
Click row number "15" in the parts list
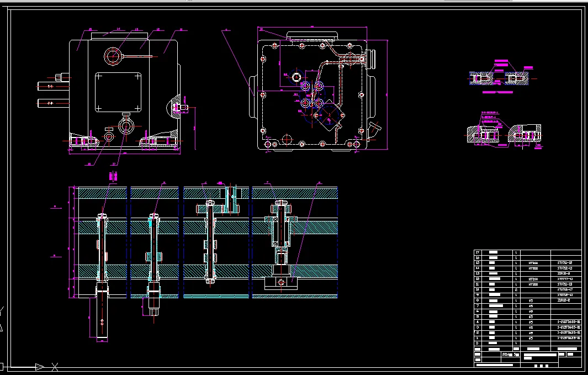tap(478, 263)
